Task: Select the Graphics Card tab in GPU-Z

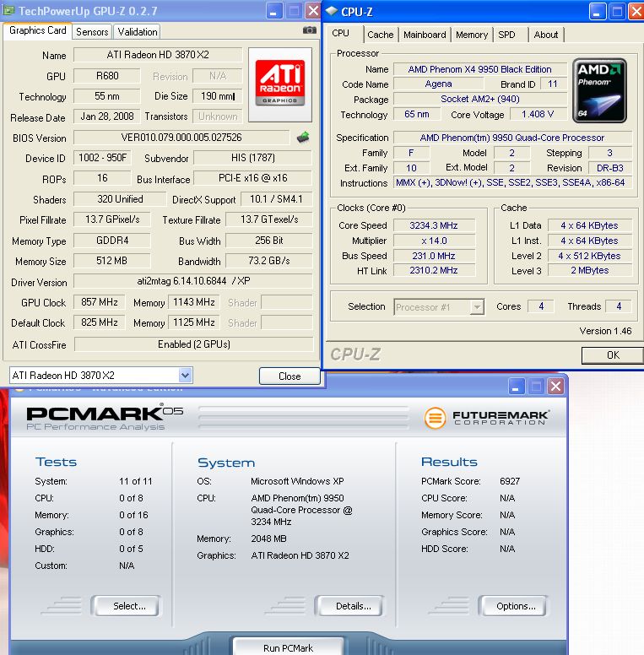Action: [x=38, y=30]
